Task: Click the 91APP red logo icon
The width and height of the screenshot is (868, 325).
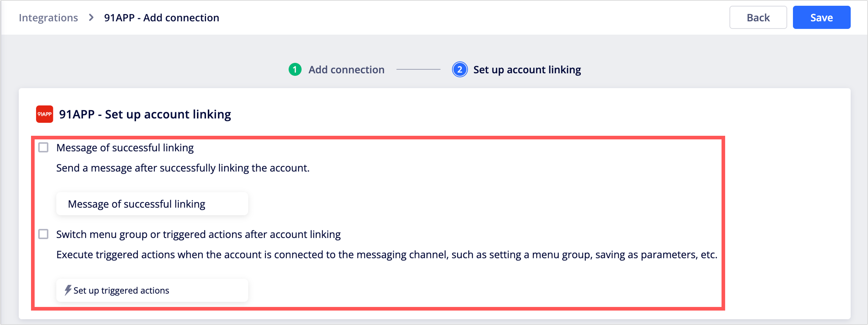Action: click(44, 114)
